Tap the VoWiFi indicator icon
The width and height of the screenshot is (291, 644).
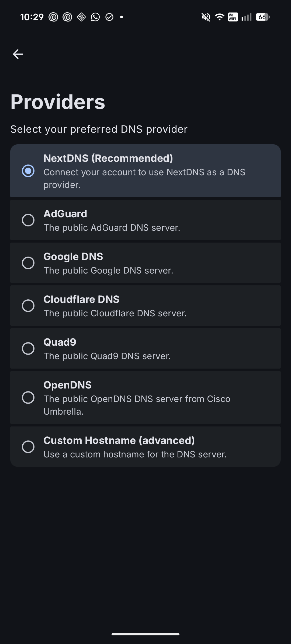(x=233, y=17)
